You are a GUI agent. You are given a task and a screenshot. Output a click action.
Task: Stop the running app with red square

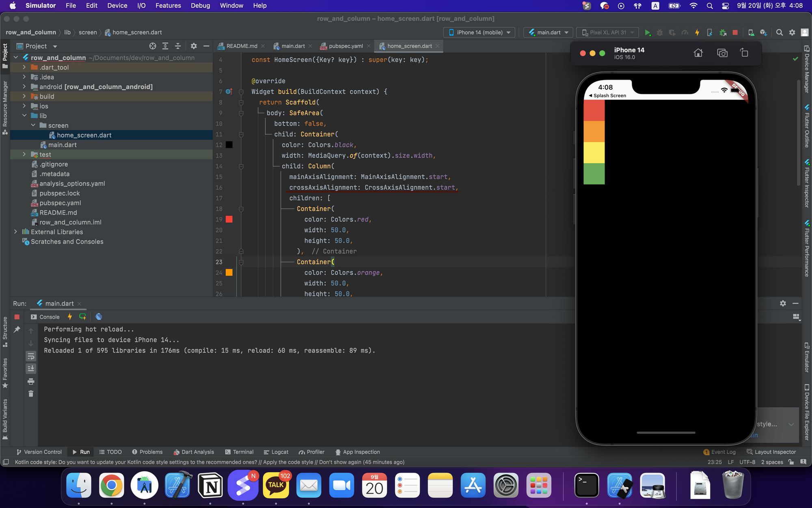[x=735, y=33]
